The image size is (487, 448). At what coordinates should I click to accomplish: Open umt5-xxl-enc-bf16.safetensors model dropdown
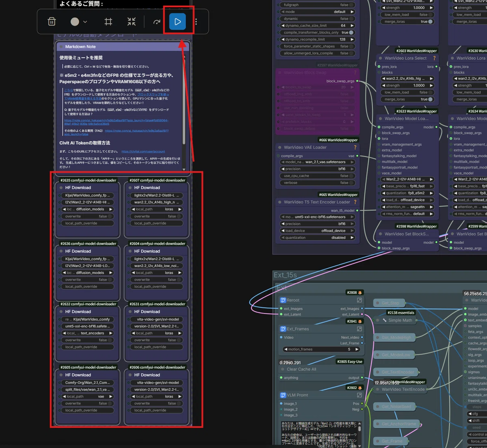coord(317,217)
